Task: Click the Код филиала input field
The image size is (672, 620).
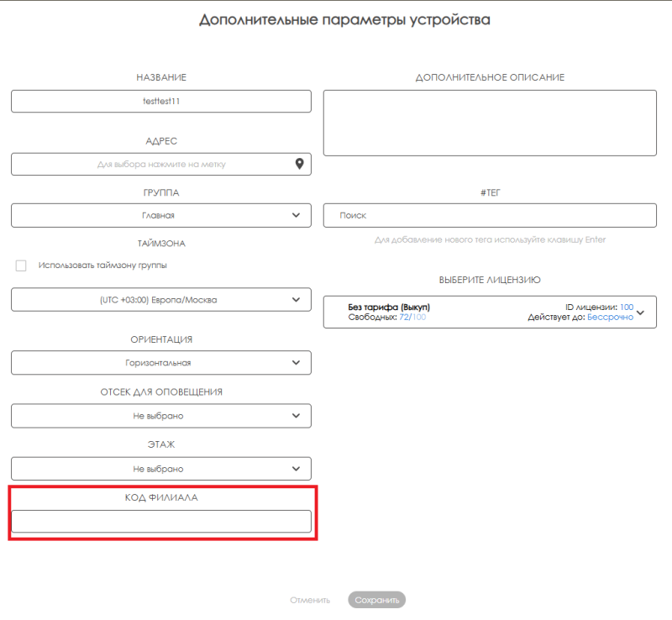Action: click(160, 521)
